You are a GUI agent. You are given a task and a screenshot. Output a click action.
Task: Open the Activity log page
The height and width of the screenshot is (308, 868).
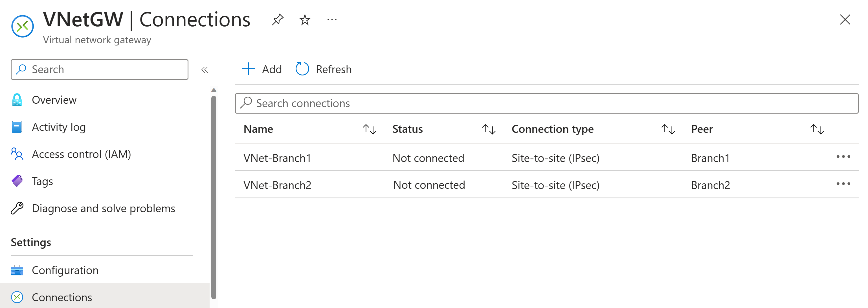click(59, 127)
